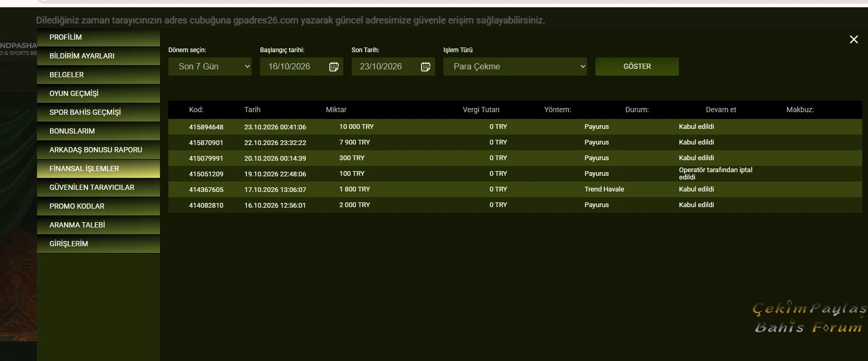This screenshot has height=361, width=868.
Task: Open GÜVENİLEN TARAYICILAR
Action: pyautogui.click(x=98, y=187)
